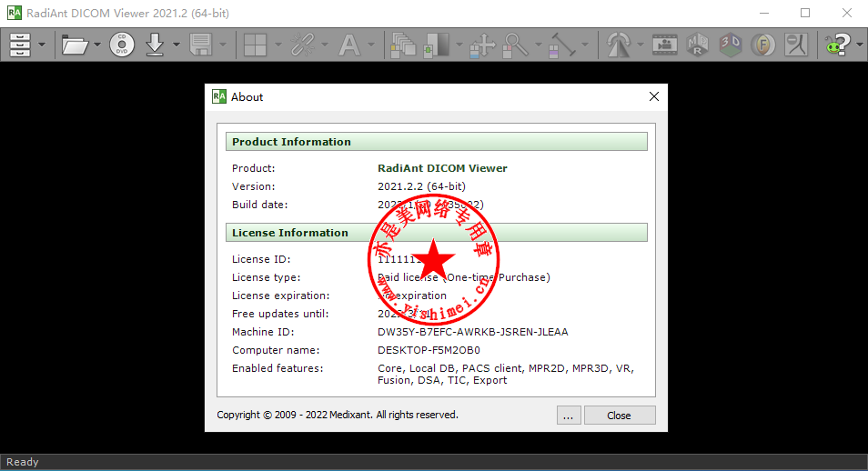This screenshot has width=868, height=471.
Task: Select the window level adjustment tool
Action: (x=436, y=45)
